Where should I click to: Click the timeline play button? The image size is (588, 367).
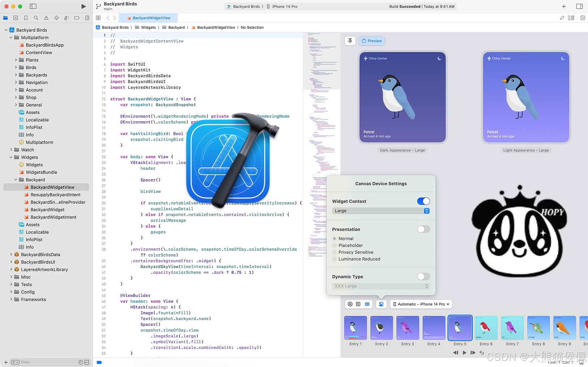[464, 353]
